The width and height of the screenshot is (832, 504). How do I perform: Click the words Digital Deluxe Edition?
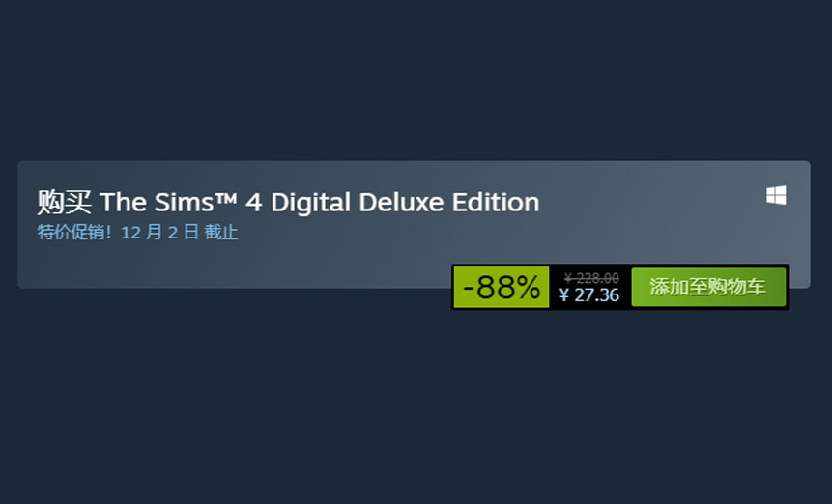(x=406, y=202)
